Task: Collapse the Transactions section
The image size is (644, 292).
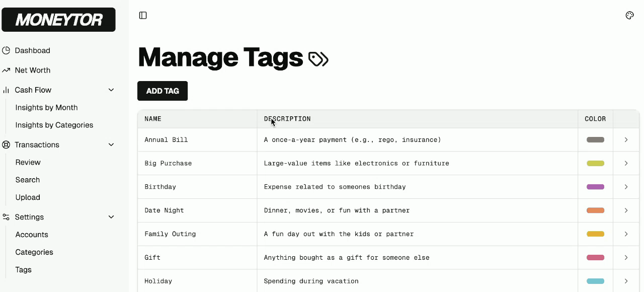Action: 111,144
